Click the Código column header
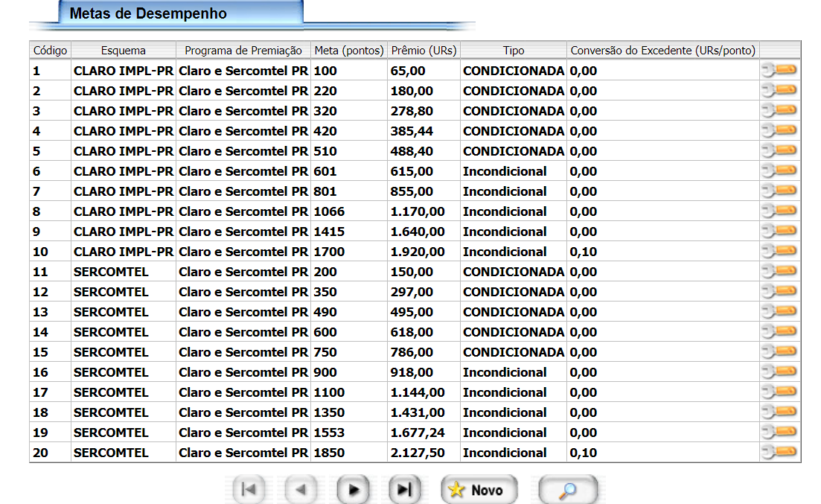Viewport: 821px width, 504px height. tap(50, 51)
